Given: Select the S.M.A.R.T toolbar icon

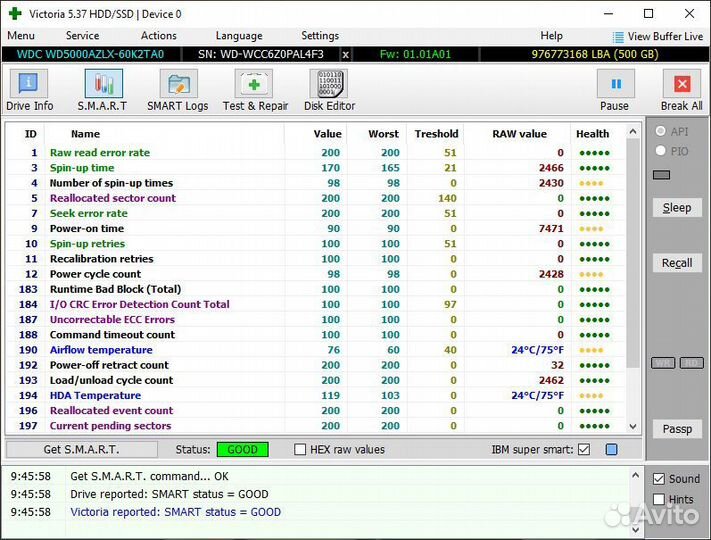Looking at the screenshot, I should 103,83.
